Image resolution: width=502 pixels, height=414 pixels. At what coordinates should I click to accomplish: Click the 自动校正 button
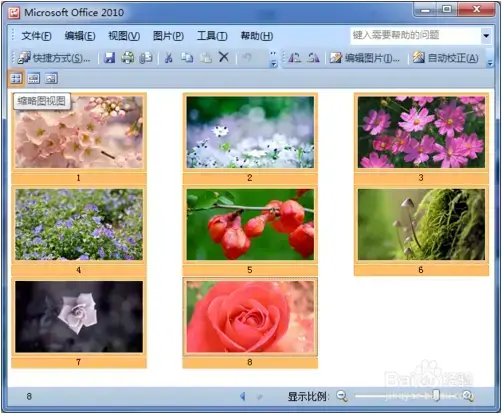coord(446,58)
